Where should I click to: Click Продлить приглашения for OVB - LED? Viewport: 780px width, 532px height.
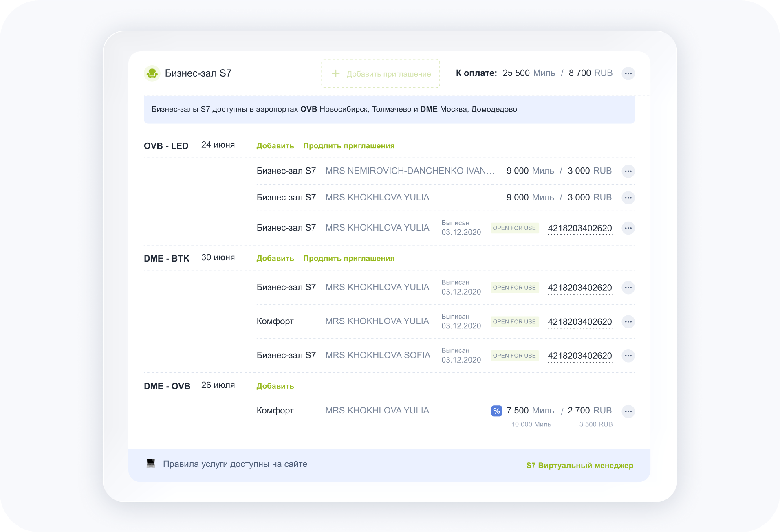[349, 146]
